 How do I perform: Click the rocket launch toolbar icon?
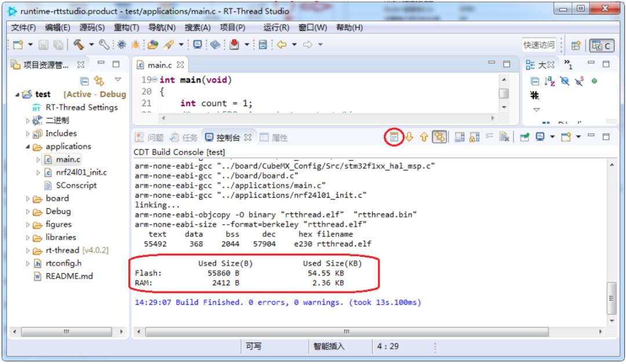[169, 45]
